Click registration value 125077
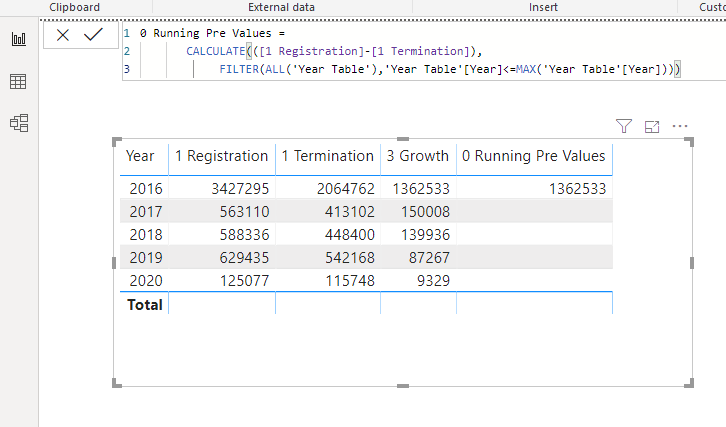This screenshot has width=726, height=427. (x=244, y=281)
